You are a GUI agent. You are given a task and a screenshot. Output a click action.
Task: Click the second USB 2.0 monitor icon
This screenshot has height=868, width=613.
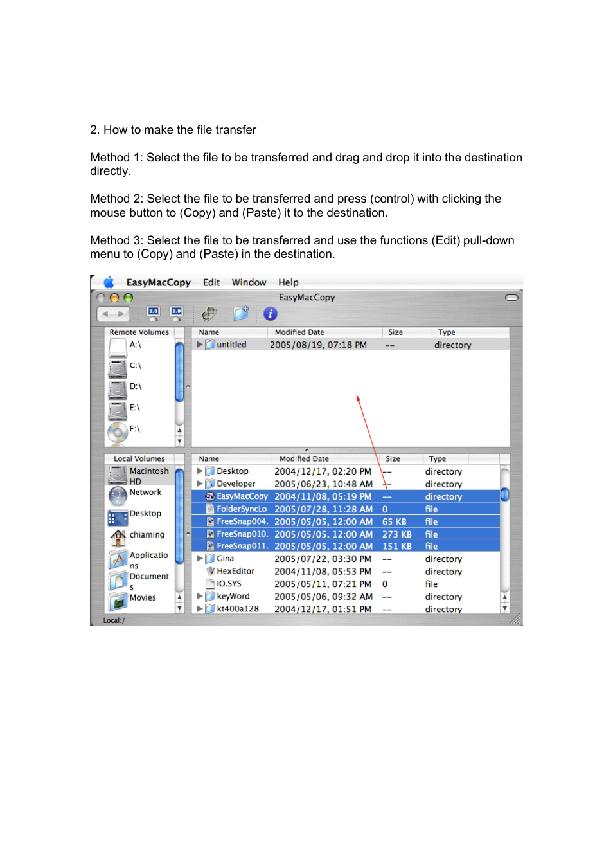[x=176, y=314]
